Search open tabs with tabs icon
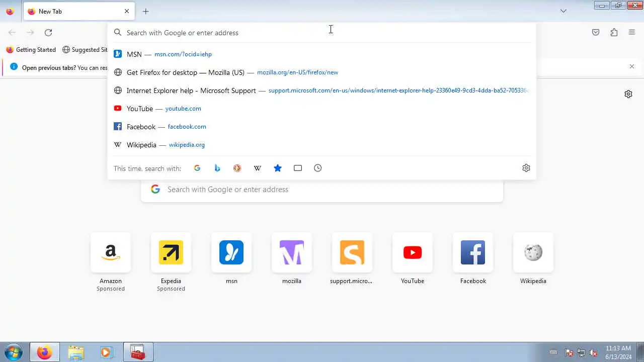 (x=298, y=168)
